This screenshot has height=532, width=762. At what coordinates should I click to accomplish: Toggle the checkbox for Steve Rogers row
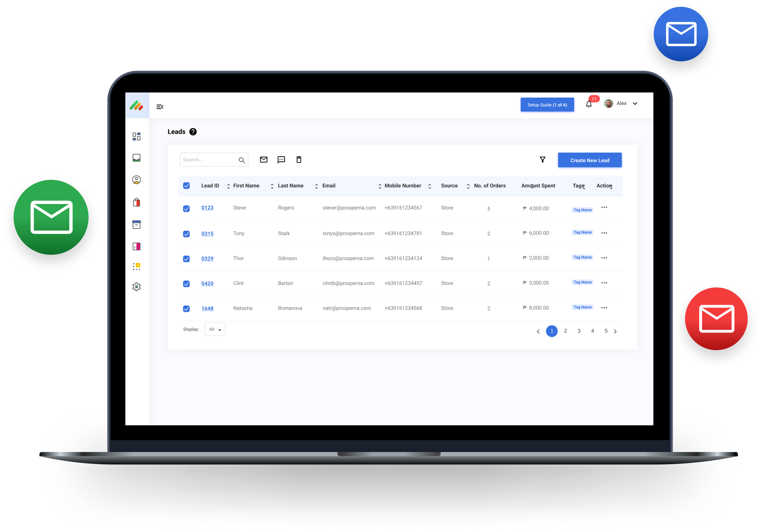coord(187,207)
